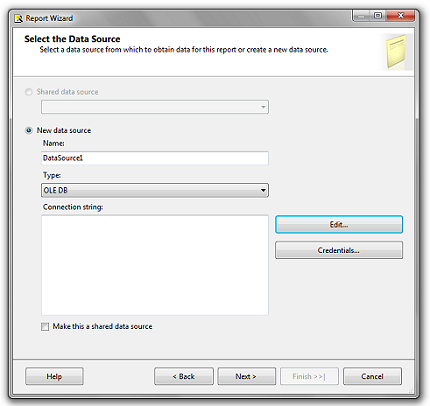Open the Credentials... dialog button
The image size is (430, 406).
(x=339, y=250)
